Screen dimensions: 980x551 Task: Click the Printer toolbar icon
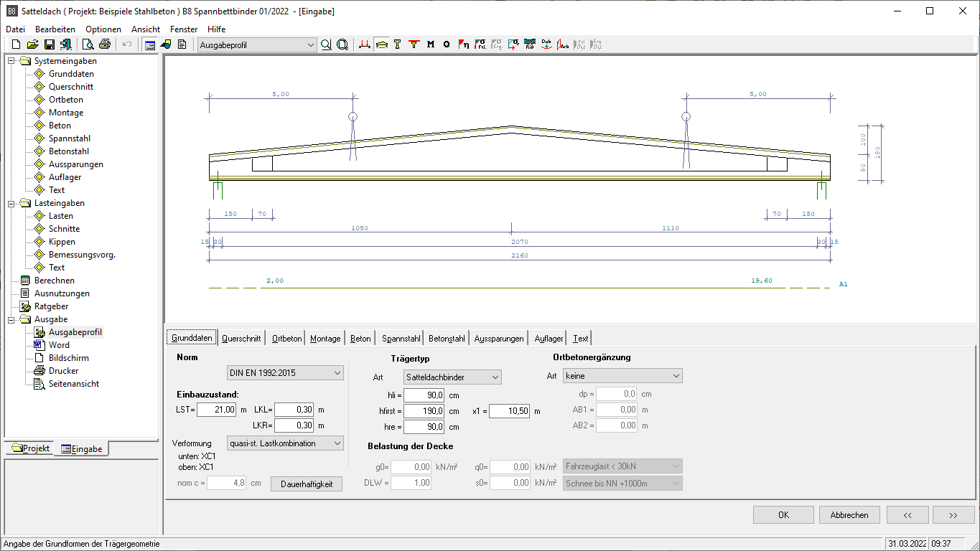pyautogui.click(x=105, y=44)
